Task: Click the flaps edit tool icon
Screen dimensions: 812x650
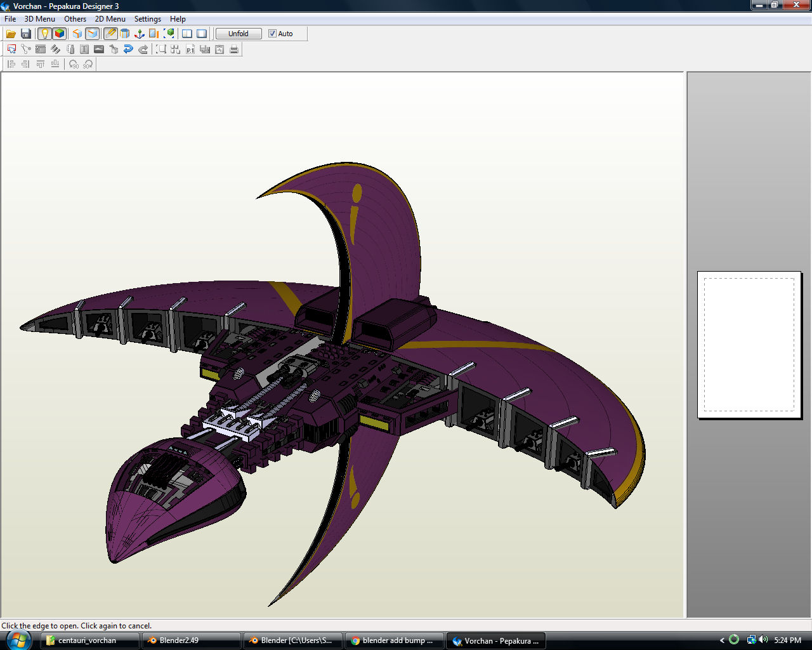Action: [x=41, y=49]
